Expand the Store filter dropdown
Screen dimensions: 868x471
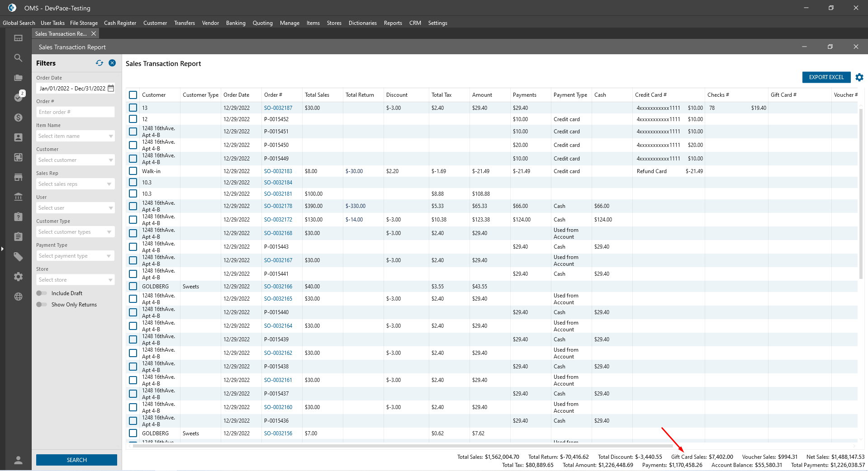point(110,280)
